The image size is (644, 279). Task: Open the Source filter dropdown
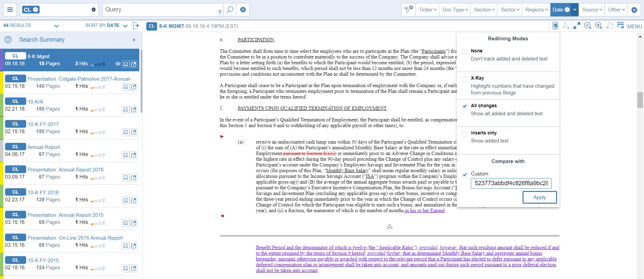coord(592,10)
